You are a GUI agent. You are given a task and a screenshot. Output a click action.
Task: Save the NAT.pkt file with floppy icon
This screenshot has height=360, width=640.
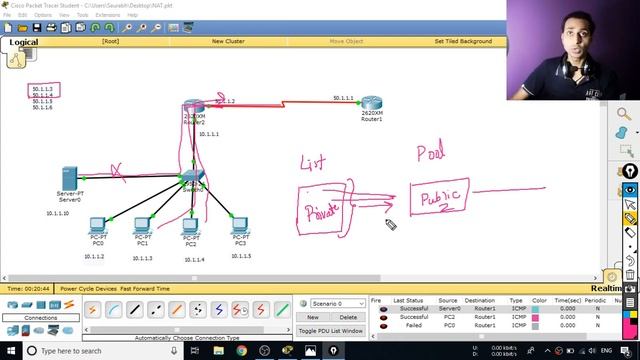pos(37,28)
